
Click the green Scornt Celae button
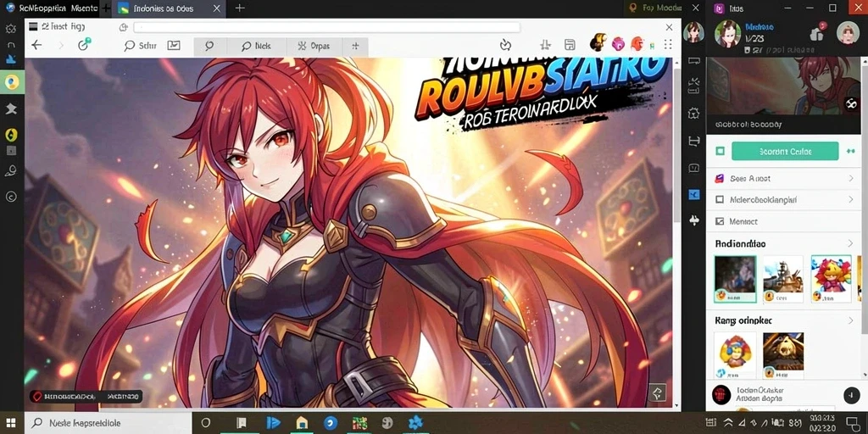(x=785, y=151)
